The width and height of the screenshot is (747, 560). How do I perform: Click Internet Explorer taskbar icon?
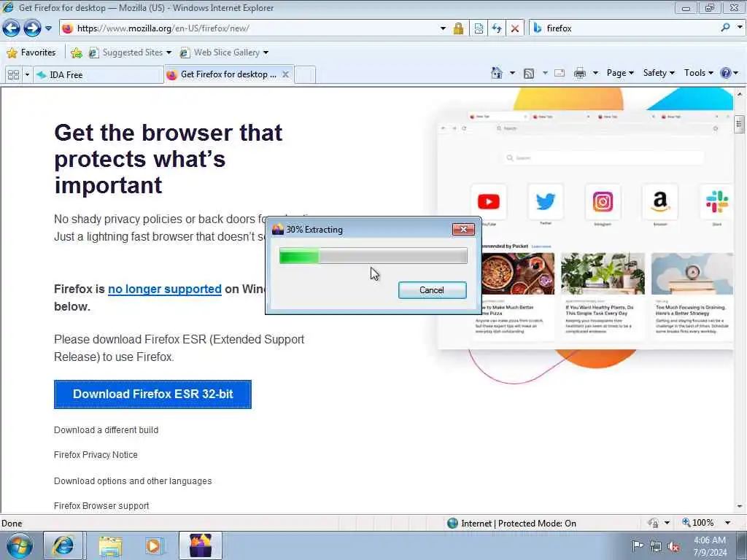pos(63,545)
